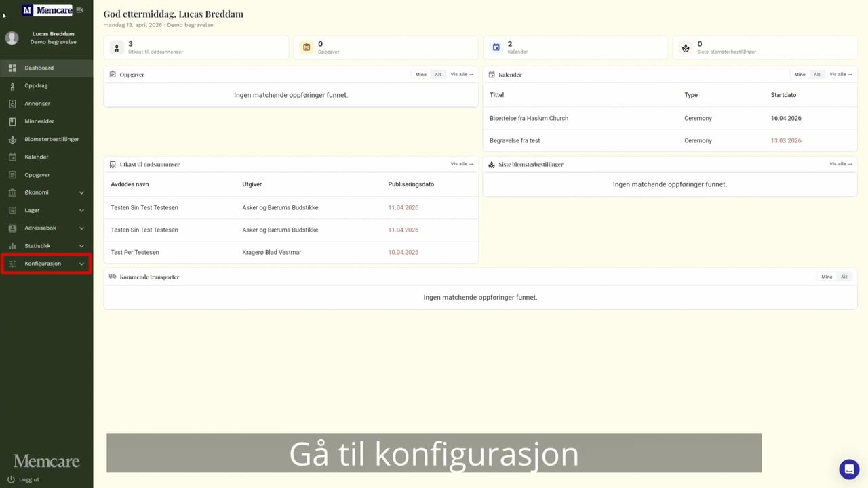The height and width of the screenshot is (488, 868).
Task: Select Mine filter in Oppgaver panel
Action: (x=421, y=75)
